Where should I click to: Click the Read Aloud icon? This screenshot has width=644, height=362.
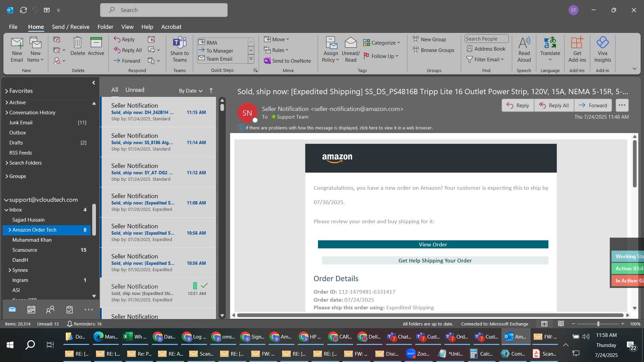pyautogui.click(x=524, y=50)
